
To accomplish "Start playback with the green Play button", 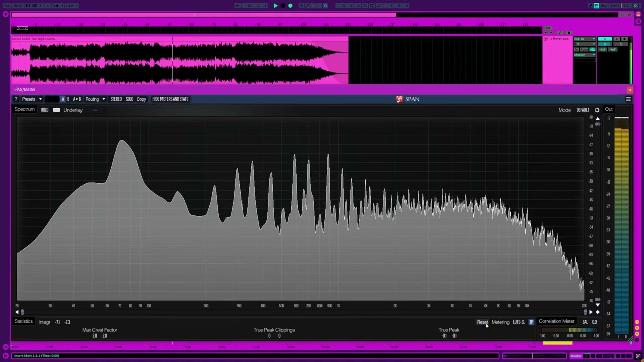I will (x=275, y=6).
